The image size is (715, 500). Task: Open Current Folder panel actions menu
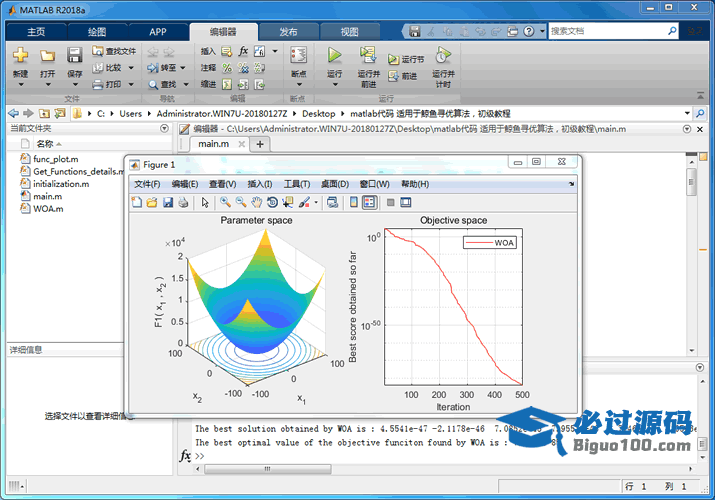[x=165, y=129]
